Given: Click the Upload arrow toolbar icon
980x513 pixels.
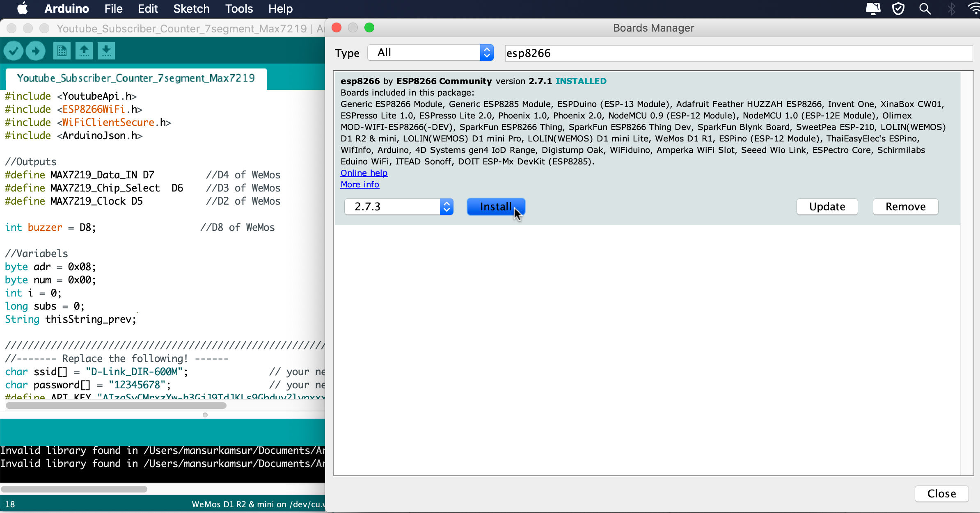Looking at the screenshot, I should click(x=36, y=51).
